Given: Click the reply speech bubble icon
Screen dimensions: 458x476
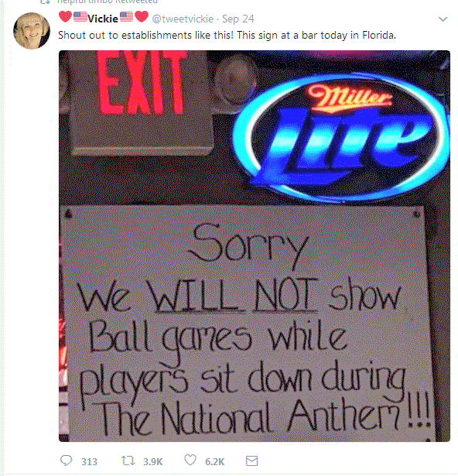Looking at the screenshot, I should point(67,461).
